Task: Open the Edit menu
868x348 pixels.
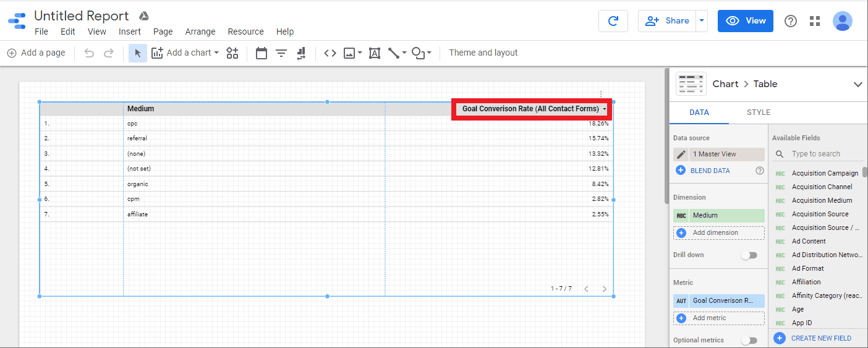Action: tap(68, 32)
